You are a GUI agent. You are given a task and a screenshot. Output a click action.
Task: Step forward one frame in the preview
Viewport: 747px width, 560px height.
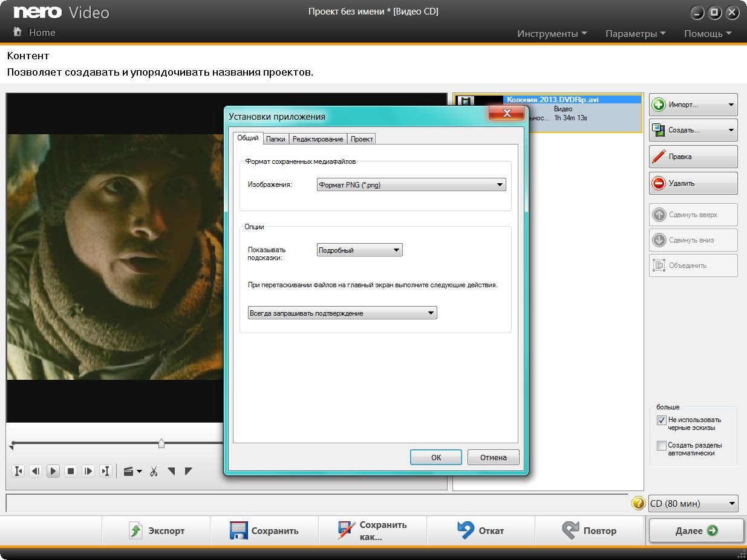[x=88, y=471]
